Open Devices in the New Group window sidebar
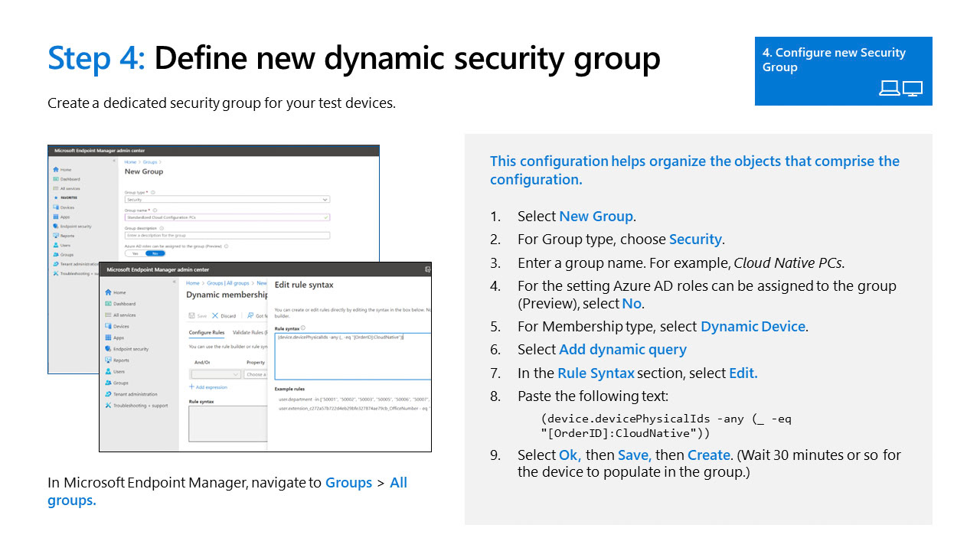The image size is (980, 551). [63, 207]
